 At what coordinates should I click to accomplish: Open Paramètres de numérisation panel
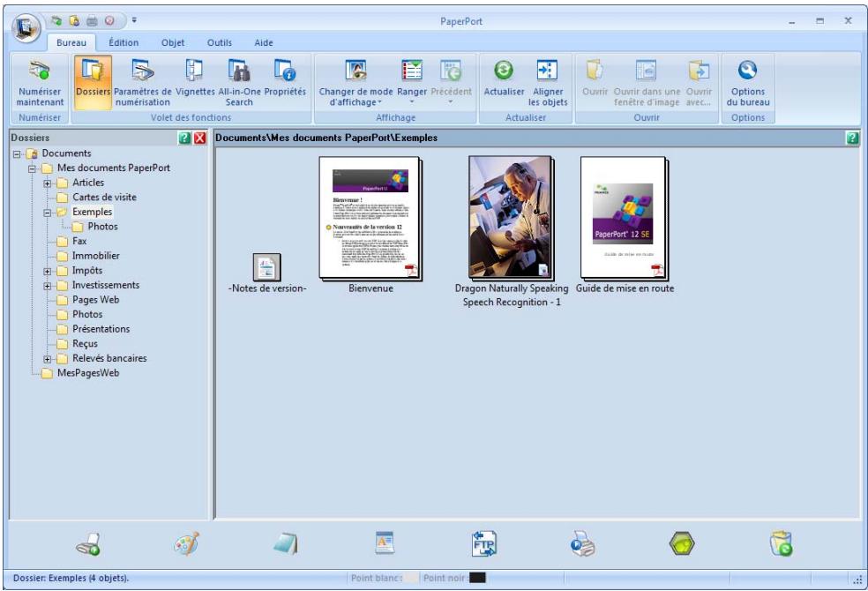tap(143, 82)
